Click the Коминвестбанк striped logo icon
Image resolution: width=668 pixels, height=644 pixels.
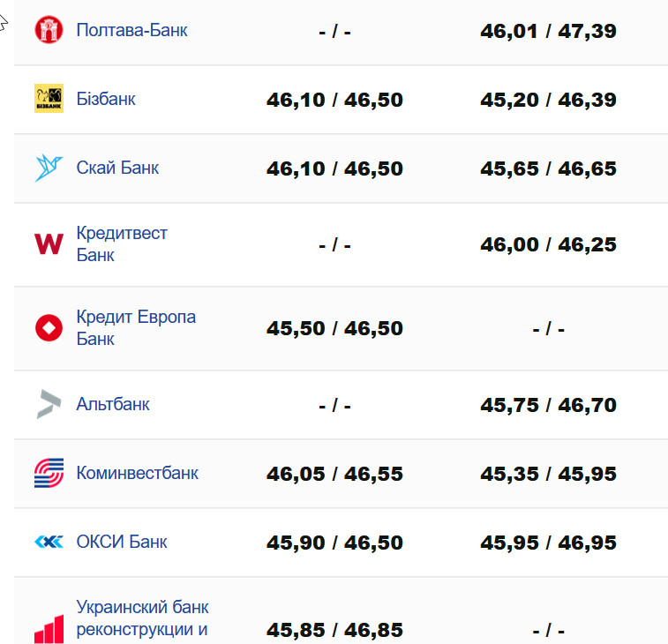(x=49, y=473)
